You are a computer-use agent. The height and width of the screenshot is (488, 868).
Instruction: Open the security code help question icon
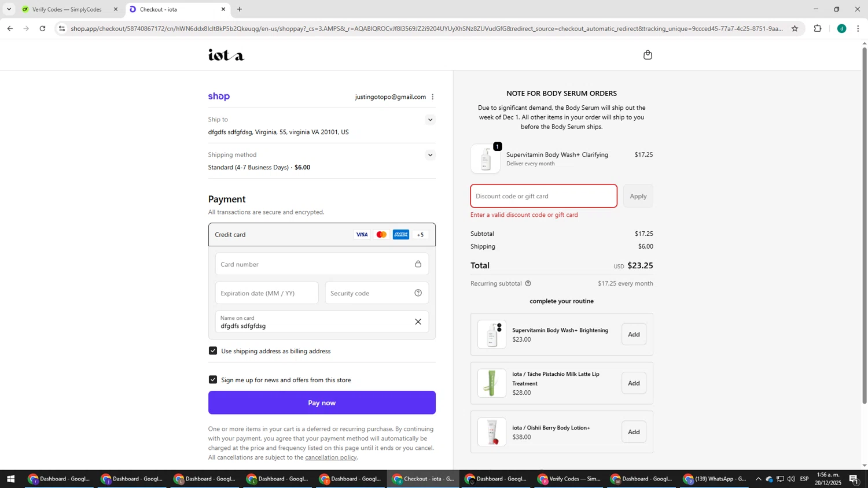pos(418,293)
